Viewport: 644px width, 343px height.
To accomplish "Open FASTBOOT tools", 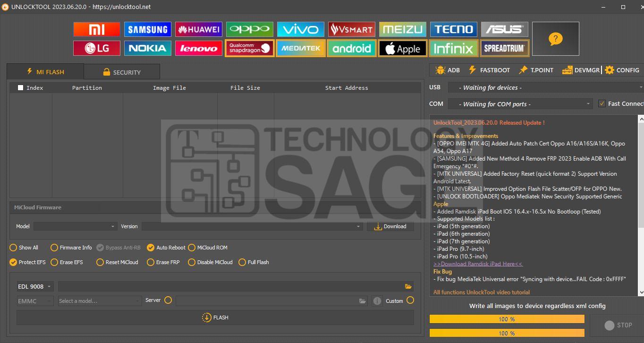I will point(489,70).
